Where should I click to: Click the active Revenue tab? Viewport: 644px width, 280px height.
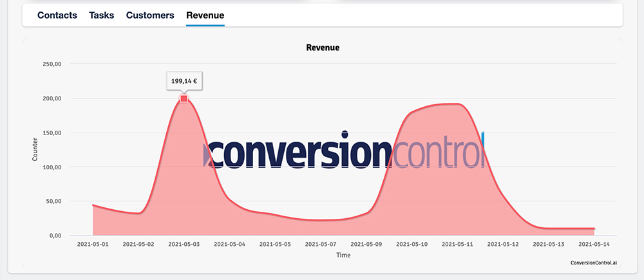click(x=205, y=15)
